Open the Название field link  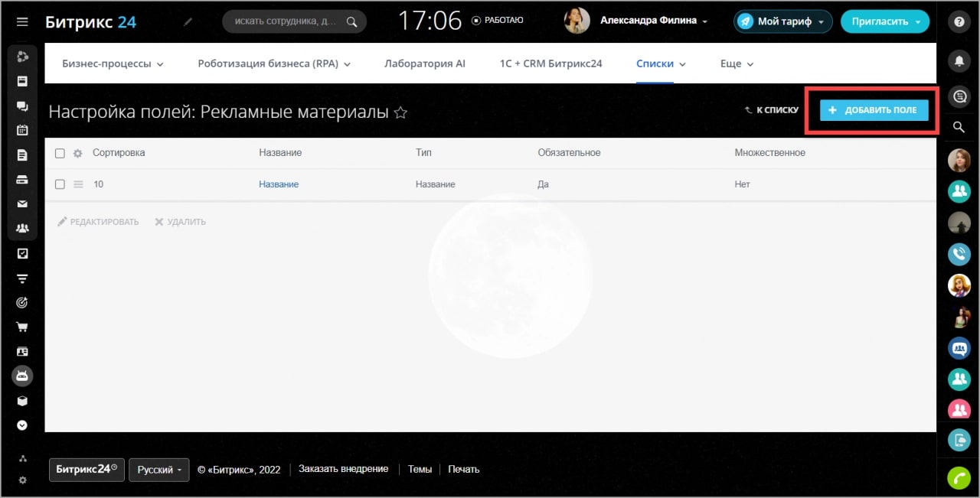(279, 184)
